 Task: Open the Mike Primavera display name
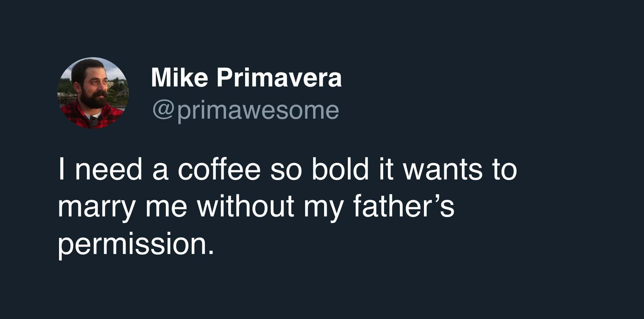pos(246,78)
